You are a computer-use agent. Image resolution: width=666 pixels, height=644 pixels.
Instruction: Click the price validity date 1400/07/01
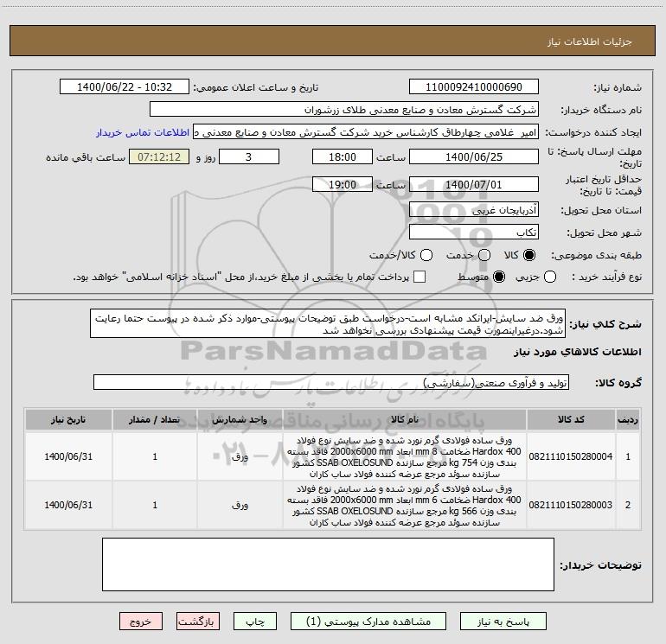[x=474, y=184]
